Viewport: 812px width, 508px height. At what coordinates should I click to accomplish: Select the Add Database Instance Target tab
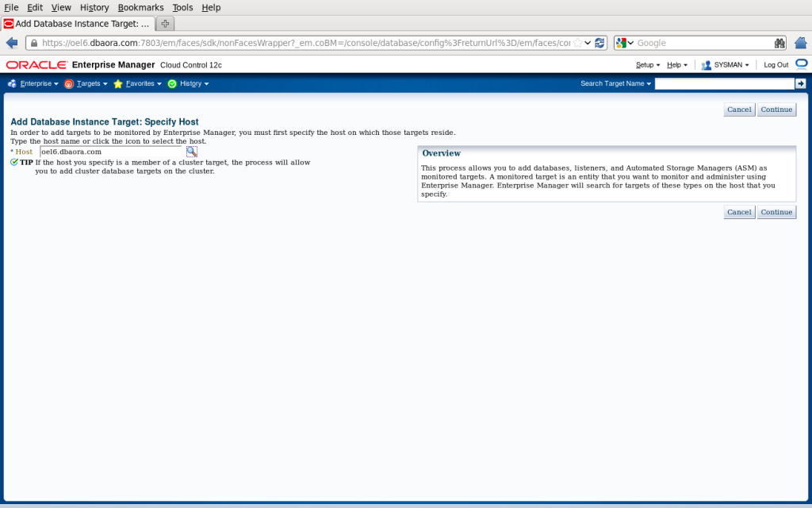coord(78,24)
